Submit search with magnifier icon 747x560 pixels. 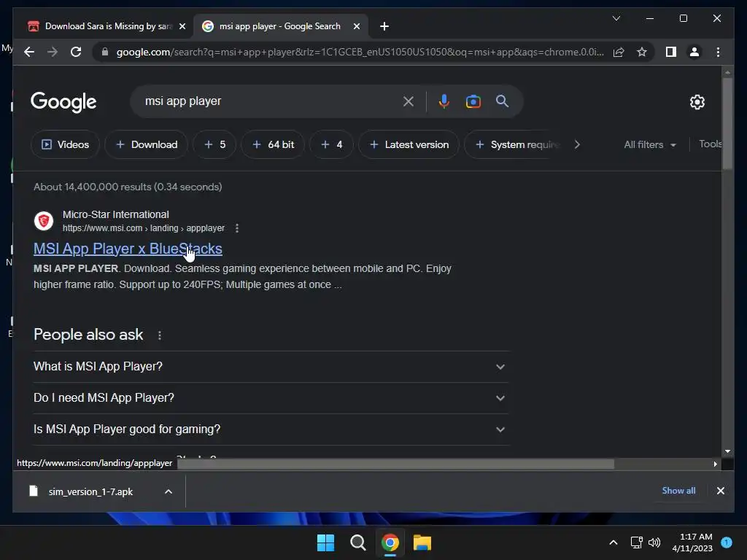pyautogui.click(x=502, y=101)
